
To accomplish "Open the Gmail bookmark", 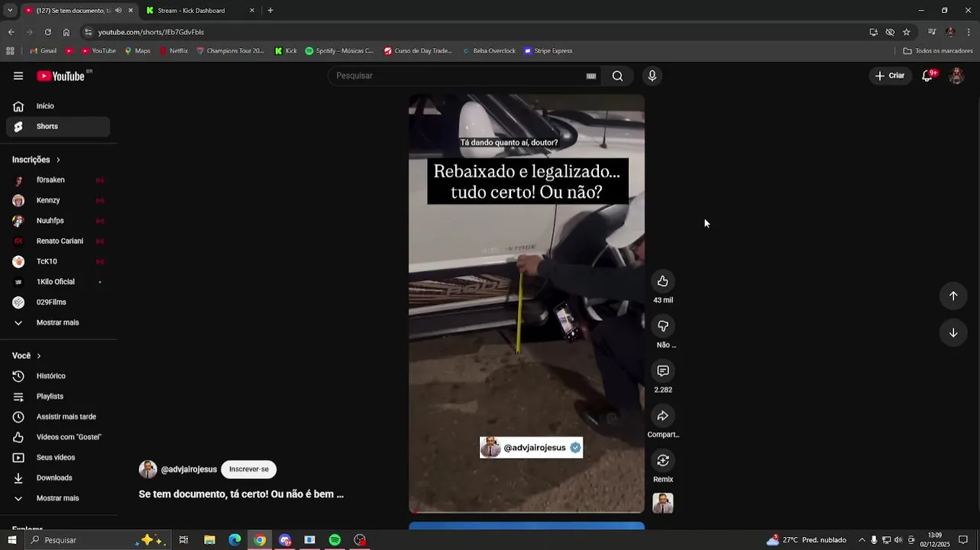I will click(44, 51).
